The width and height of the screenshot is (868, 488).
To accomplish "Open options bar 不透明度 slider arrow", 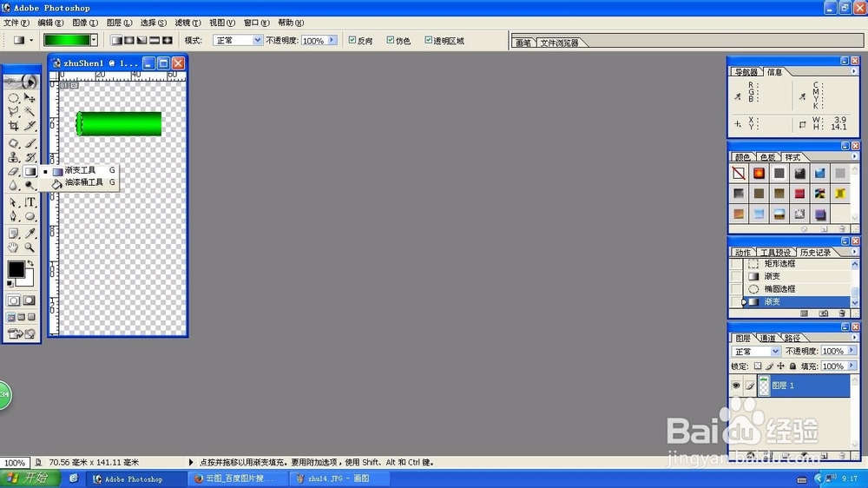I will tap(332, 40).
